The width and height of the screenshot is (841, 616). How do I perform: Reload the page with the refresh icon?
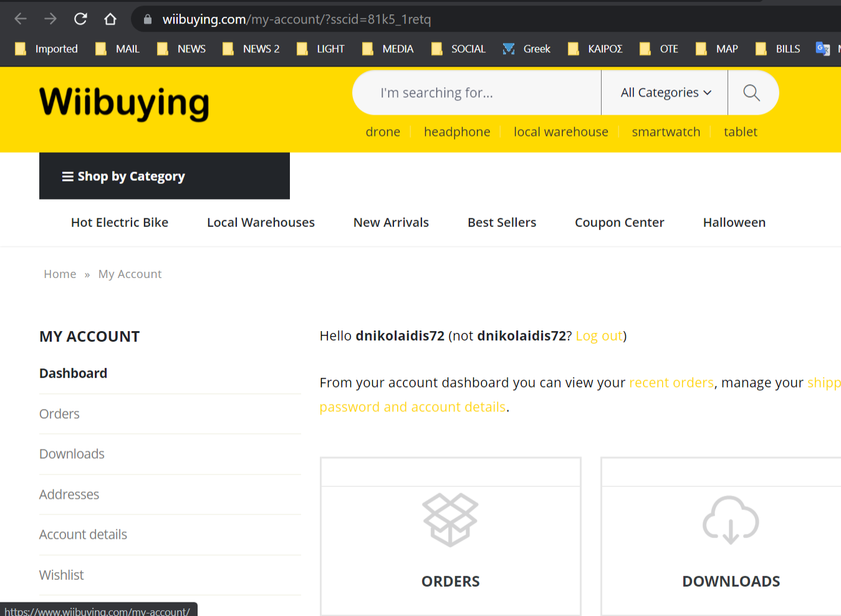[80, 19]
